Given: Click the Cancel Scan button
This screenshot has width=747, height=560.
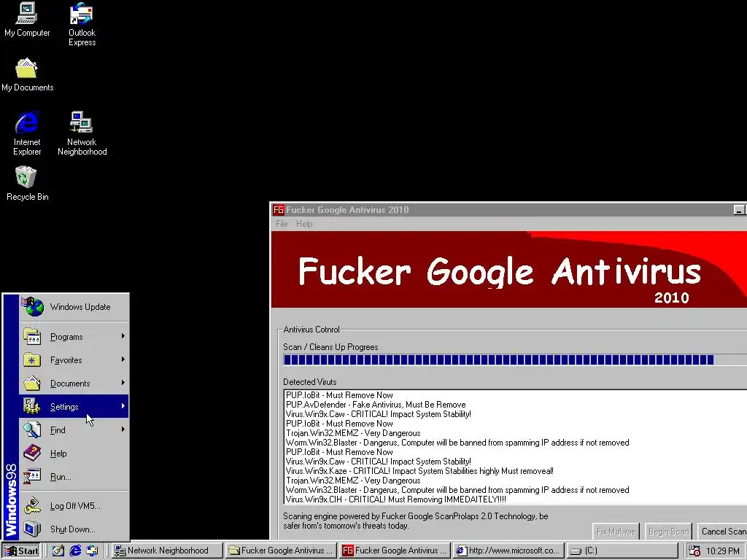Looking at the screenshot, I should 722,532.
